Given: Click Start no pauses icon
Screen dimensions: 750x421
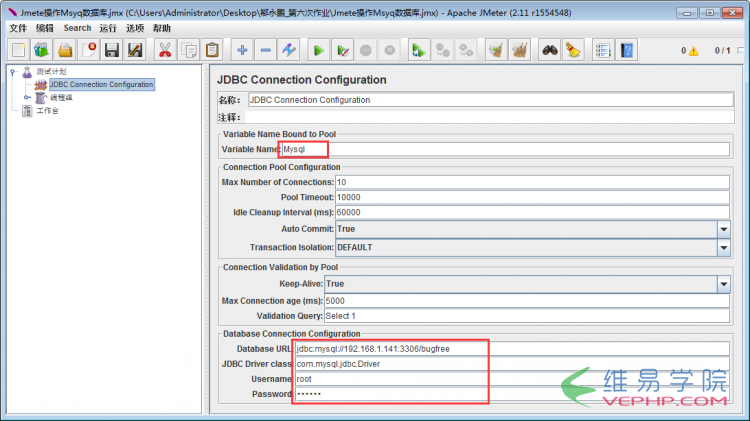Looking at the screenshot, I should click(342, 50).
